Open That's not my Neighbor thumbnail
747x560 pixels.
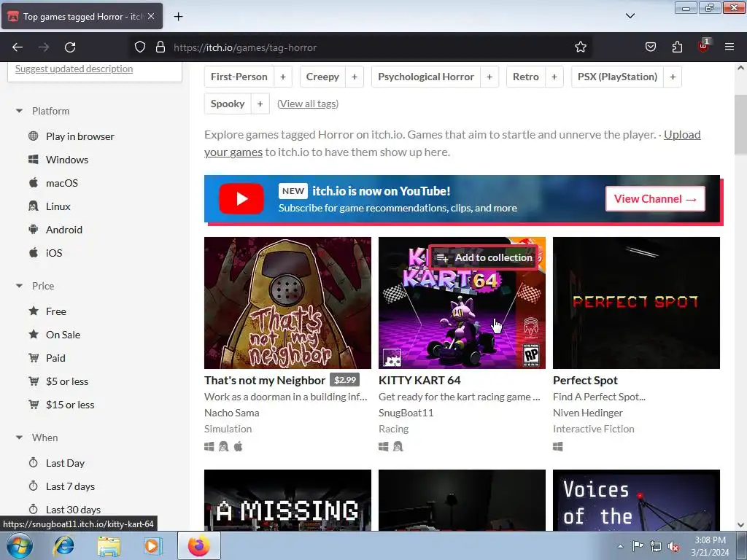(x=287, y=303)
